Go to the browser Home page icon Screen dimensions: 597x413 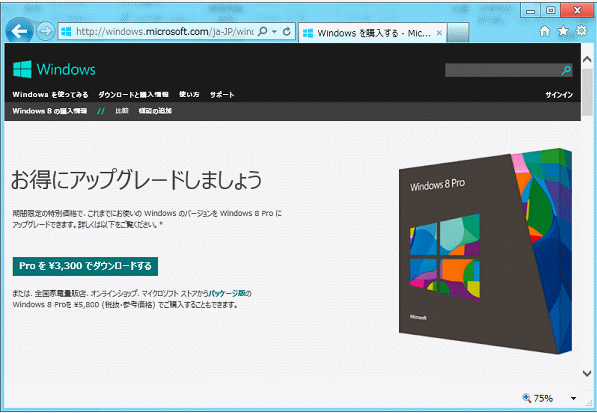[545, 31]
